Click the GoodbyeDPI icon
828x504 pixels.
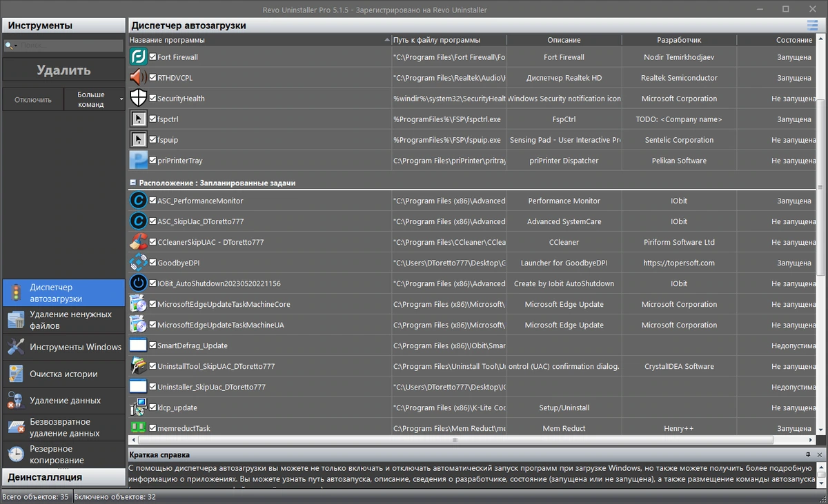pos(139,263)
